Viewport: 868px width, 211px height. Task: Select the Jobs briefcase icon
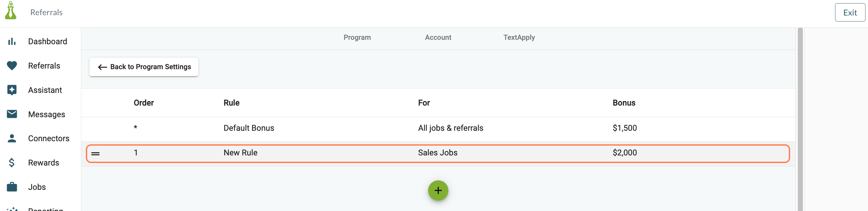[12, 187]
